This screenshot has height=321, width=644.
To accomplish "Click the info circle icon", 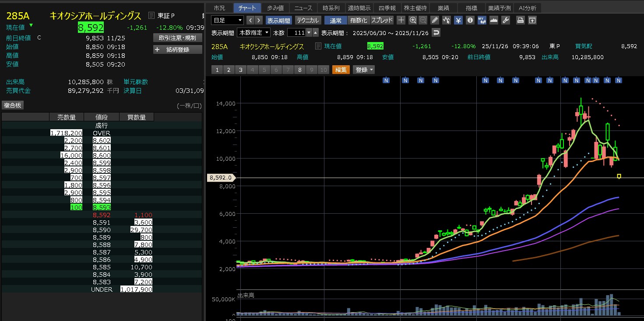I will click(x=470, y=20).
